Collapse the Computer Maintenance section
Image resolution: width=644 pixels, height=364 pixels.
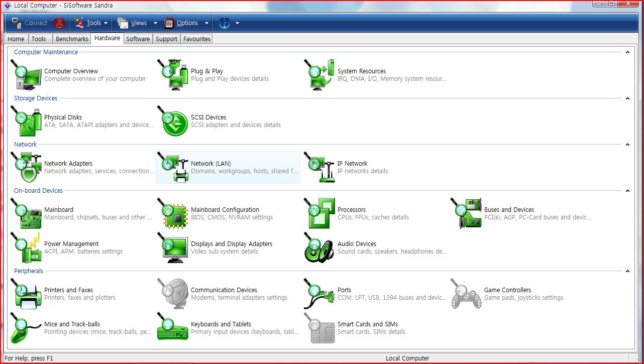(x=627, y=52)
